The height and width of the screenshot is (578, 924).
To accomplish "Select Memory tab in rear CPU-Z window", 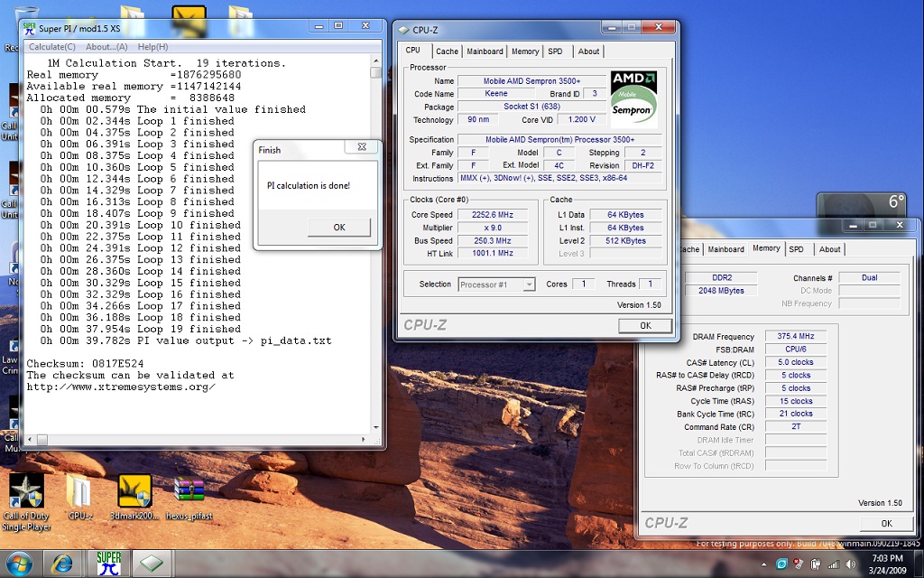I will pos(766,248).
